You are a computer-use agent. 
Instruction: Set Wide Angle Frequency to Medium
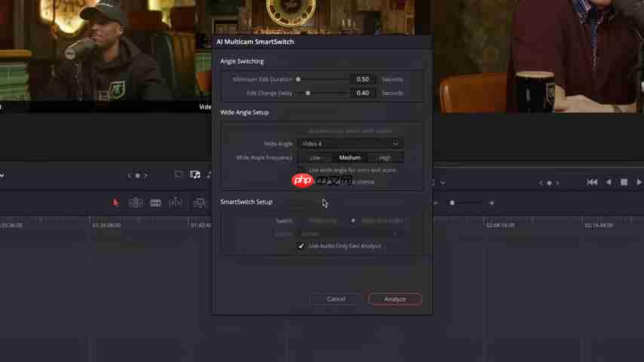(x=350, y=158)
